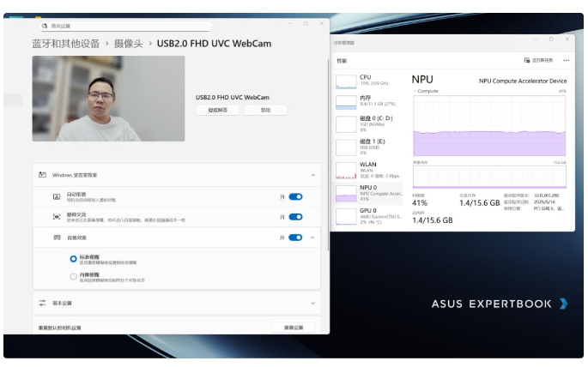Click the troubleshoot (疑难解答) button

[217, 110]
